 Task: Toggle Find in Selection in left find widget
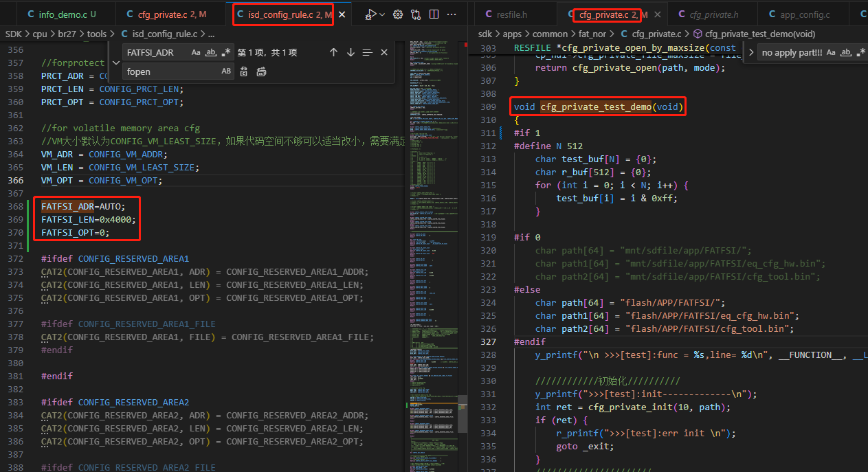(x=367, y=52)
